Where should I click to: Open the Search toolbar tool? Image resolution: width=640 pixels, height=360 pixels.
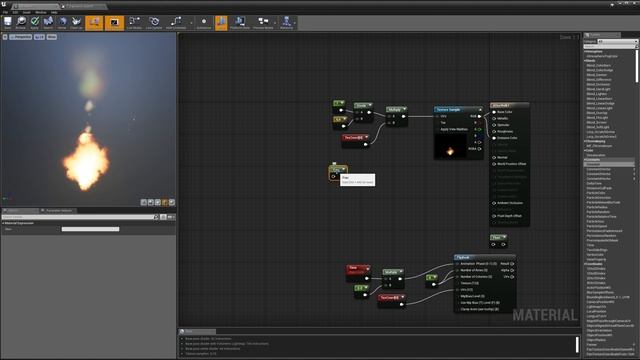tap(48, 23)
